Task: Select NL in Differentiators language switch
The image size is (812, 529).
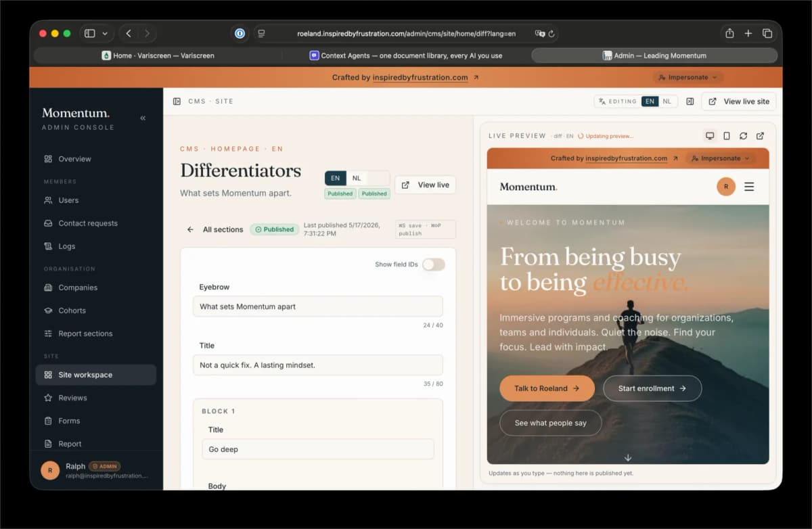Action: pos(357,179)
